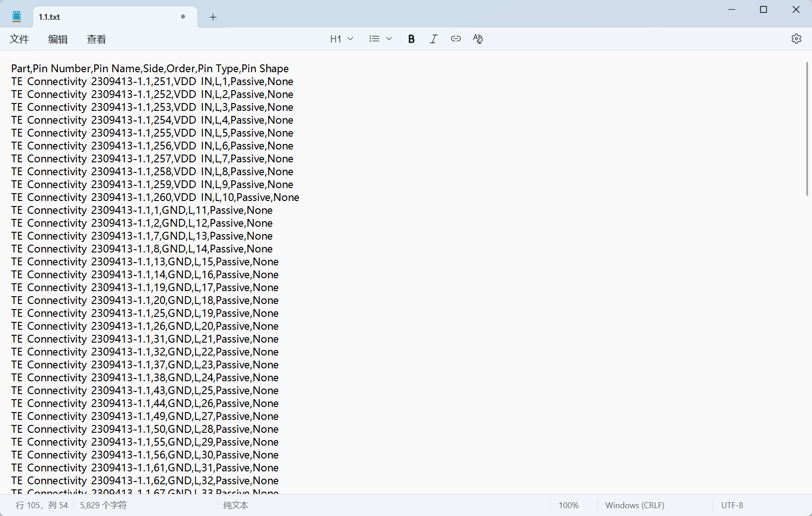Place cursor on line 14,GND,L,16

coord(145,275)
